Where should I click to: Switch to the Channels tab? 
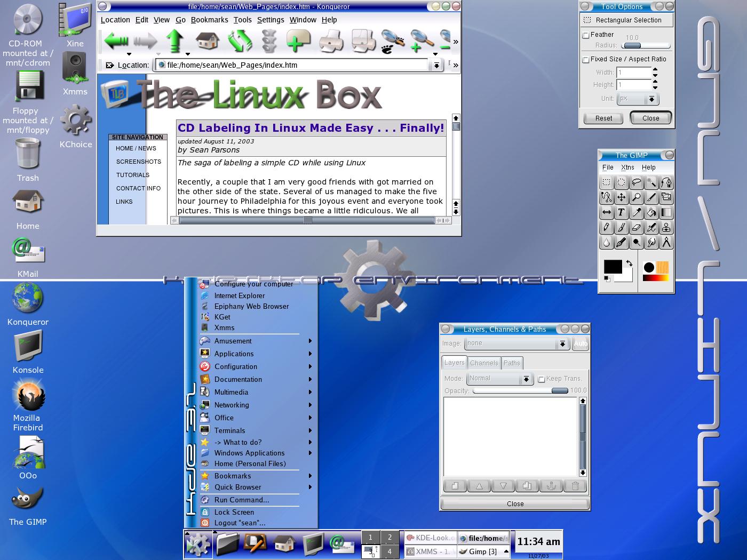point(484,363)
